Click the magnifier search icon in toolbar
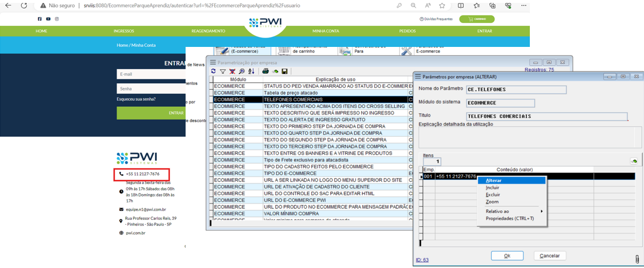The image size is (644, 268). click(x=242, y=72)
